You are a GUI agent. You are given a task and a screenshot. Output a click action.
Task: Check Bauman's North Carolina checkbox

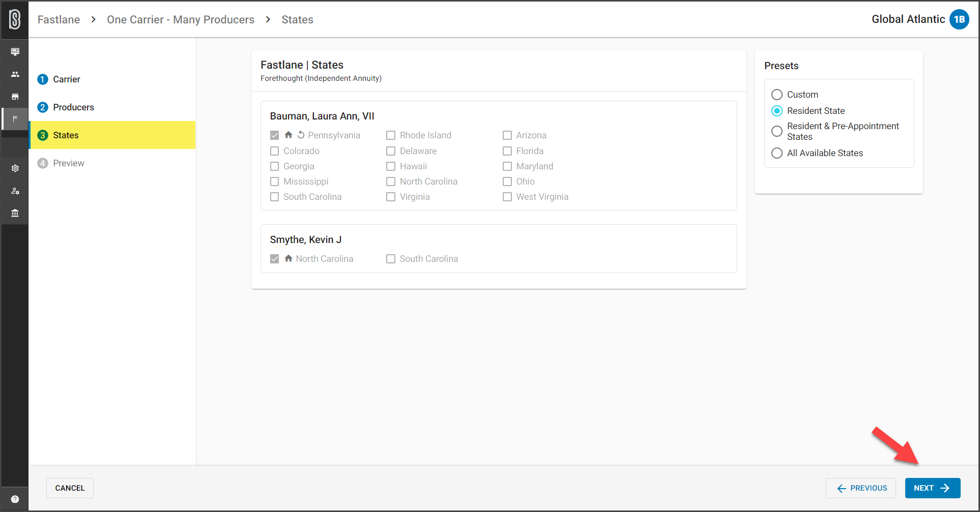coord(391,182)
